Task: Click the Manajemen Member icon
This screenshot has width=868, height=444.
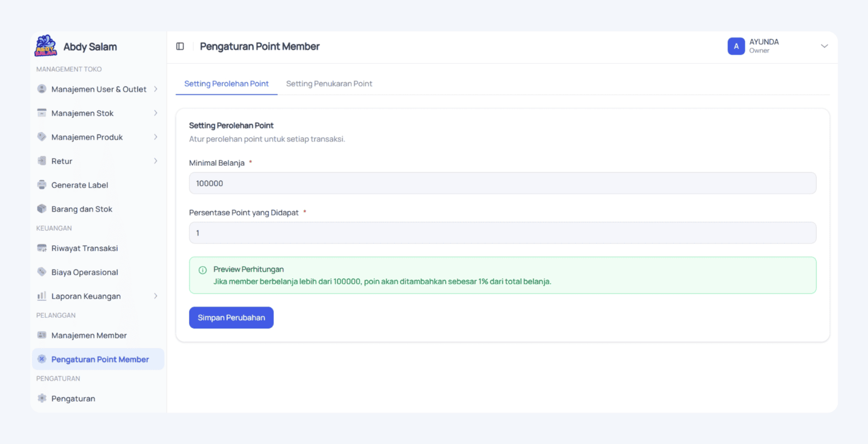Action: (42, 335)
